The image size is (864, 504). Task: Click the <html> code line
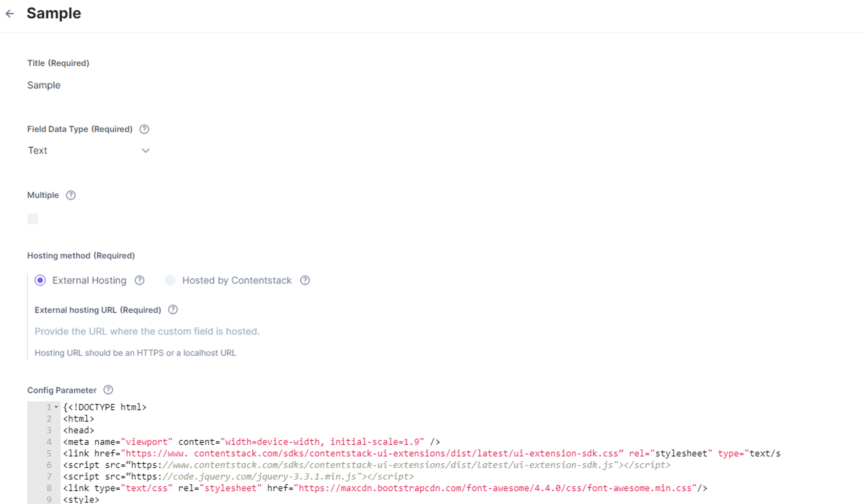pos(79,419)
